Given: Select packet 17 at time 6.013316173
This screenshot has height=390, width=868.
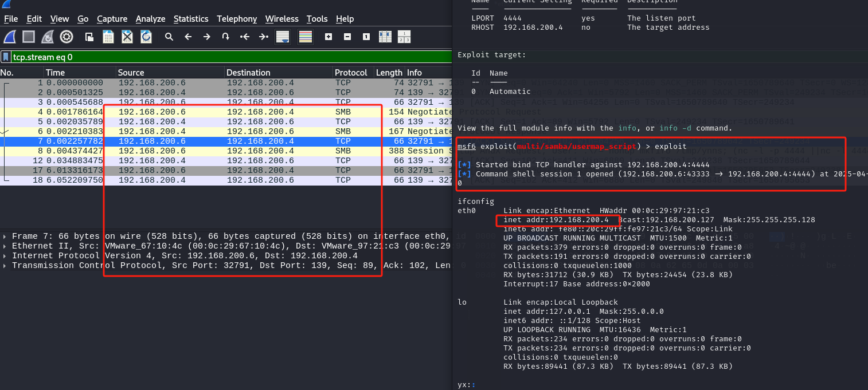Looking at the screenshot, I should tap(226, 170).
